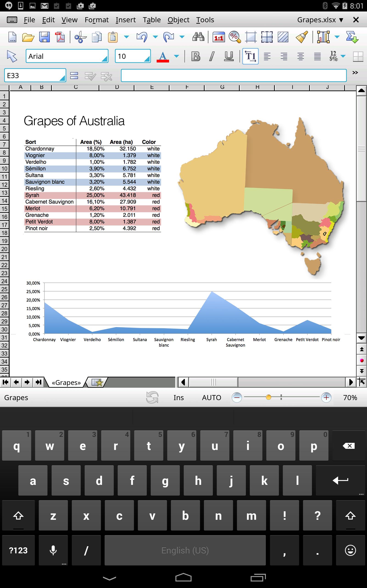Expand the font size dropdown
Viewport: 367px width, 588px height.
tap(146, 58)
